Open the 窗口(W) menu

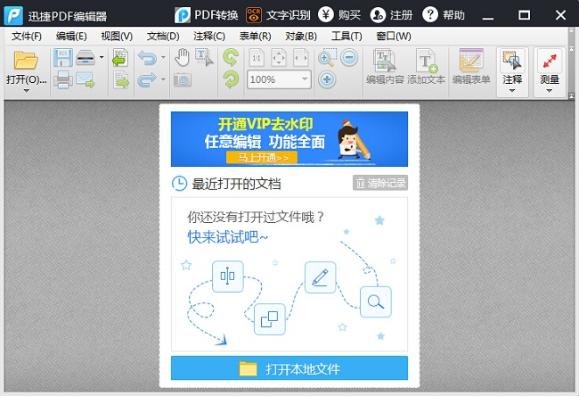[394, 36]
